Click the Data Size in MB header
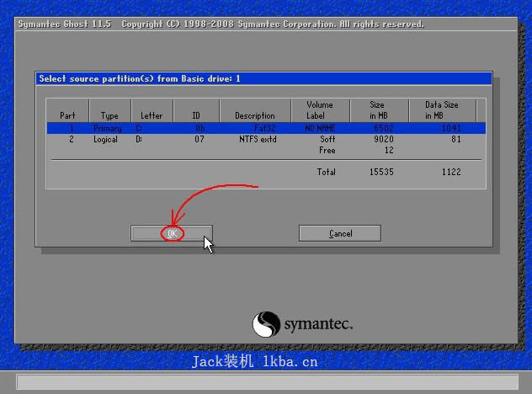532x394 pixels. 442,110
